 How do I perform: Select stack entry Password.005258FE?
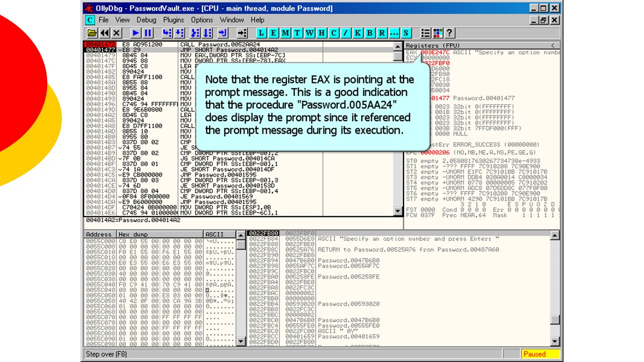[x=398, y=277]
